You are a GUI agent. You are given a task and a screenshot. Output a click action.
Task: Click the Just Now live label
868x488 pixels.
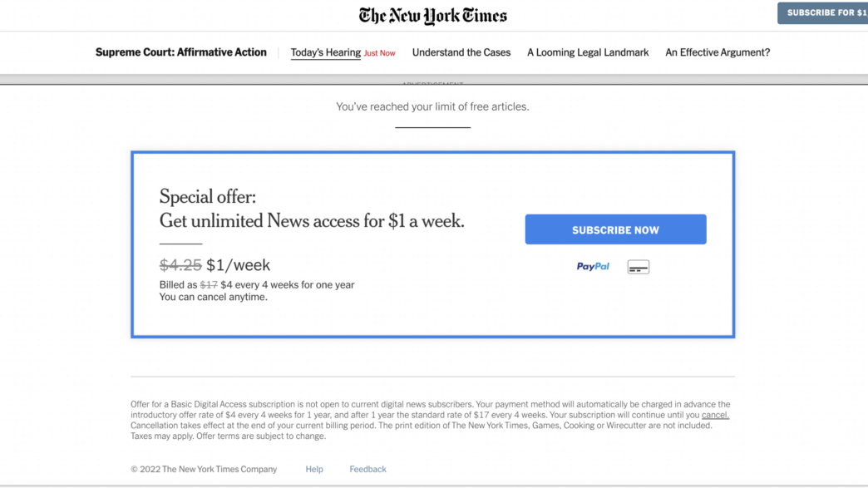click(380, 54)
